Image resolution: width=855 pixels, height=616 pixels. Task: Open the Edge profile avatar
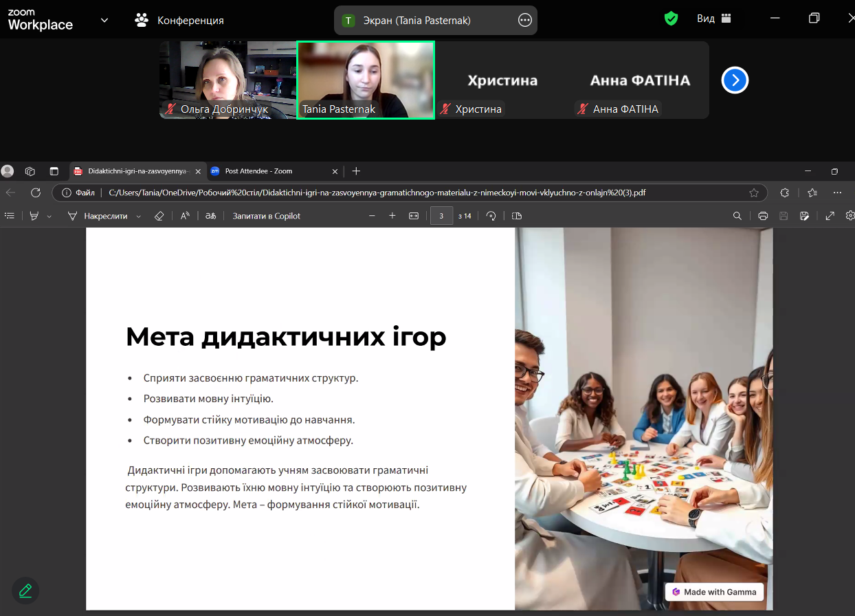click(8, 171)
